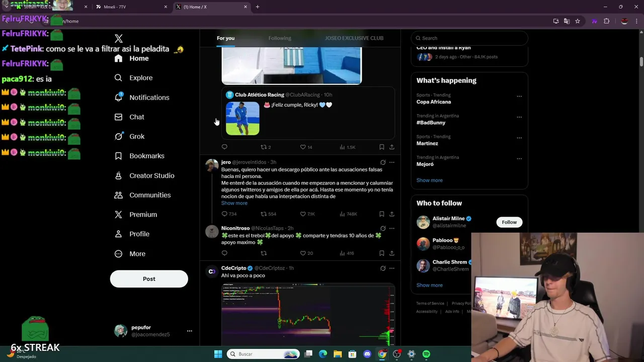The height and width of the screenshot is (362, 644).
Task: Reply to jero's post with 734 replies
Action: point(229,214)
